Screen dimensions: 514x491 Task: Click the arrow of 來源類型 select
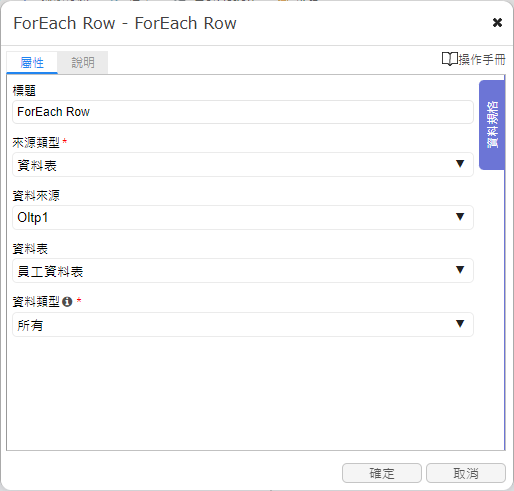click(x=460, y=164)
